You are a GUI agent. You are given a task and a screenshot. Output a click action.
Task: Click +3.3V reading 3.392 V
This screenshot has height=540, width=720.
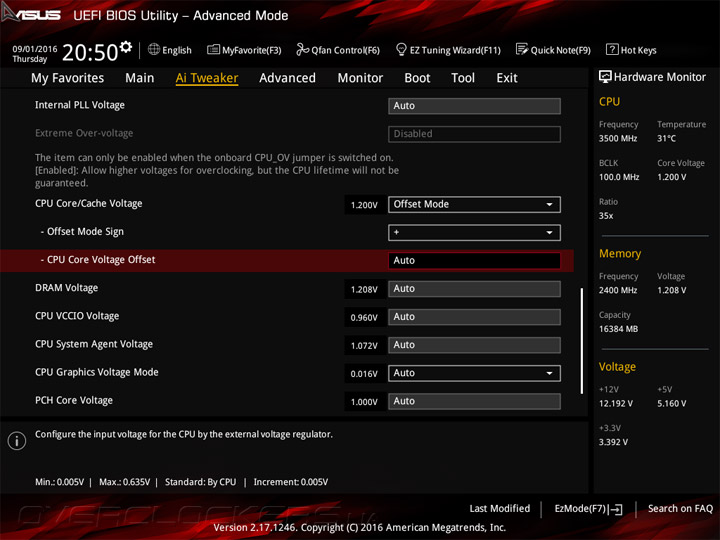(613, 442)
